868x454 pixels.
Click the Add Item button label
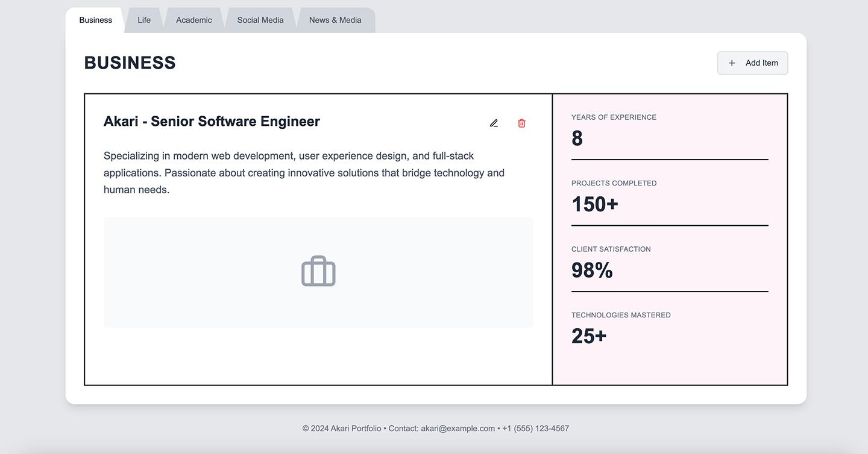(x=762, y=63)
